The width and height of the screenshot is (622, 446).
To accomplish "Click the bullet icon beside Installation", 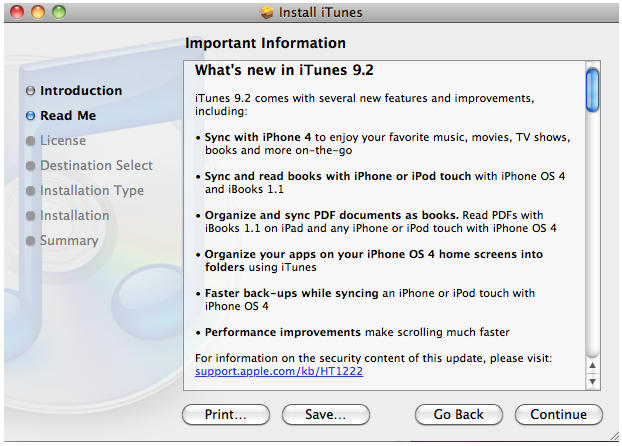I will coord(31,216).
